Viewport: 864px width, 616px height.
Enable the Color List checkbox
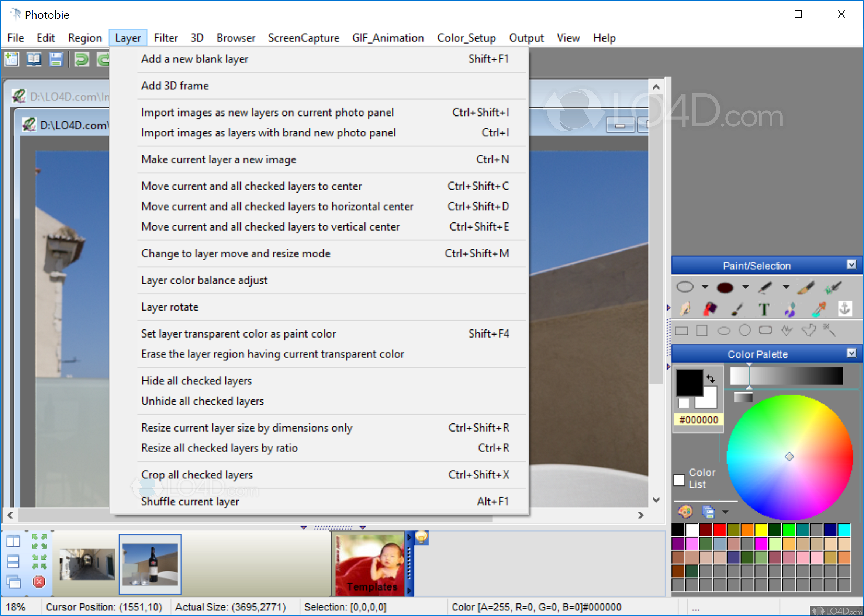679,481
